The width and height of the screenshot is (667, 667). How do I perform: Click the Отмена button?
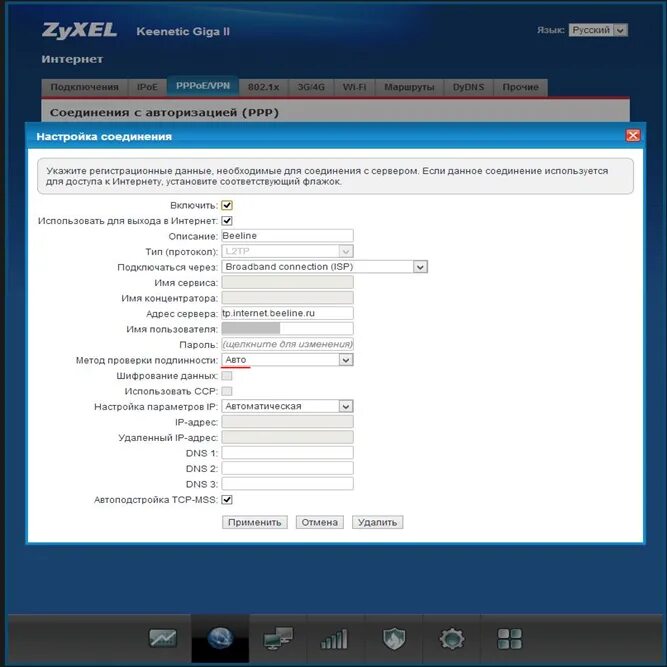(x=319, y=522)
